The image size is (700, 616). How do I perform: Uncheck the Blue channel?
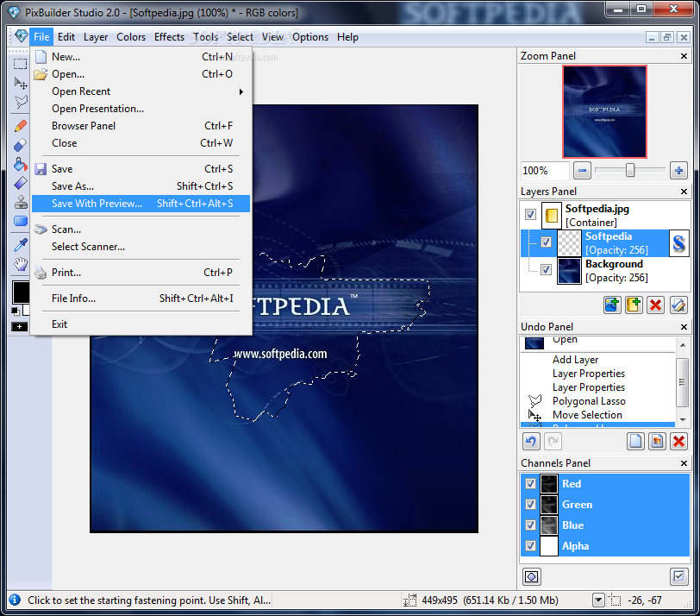(530, 525)
